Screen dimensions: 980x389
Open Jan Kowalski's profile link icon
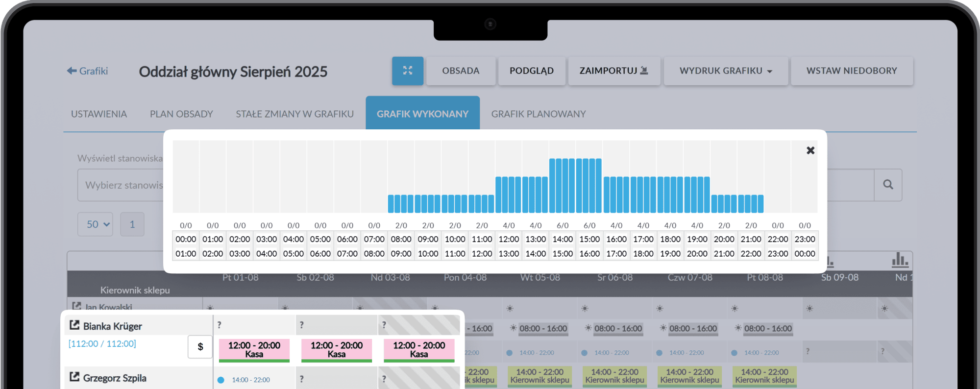coord(76,306)
